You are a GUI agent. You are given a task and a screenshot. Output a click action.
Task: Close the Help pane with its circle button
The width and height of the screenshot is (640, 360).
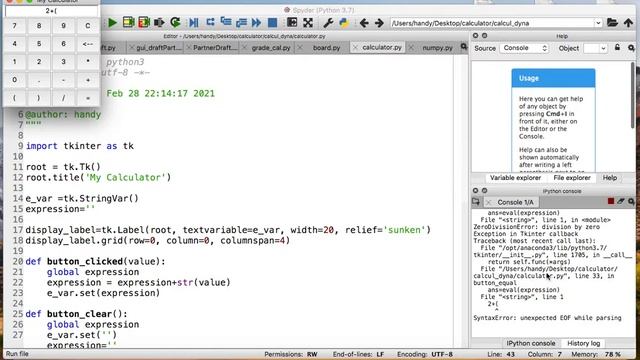475,36
